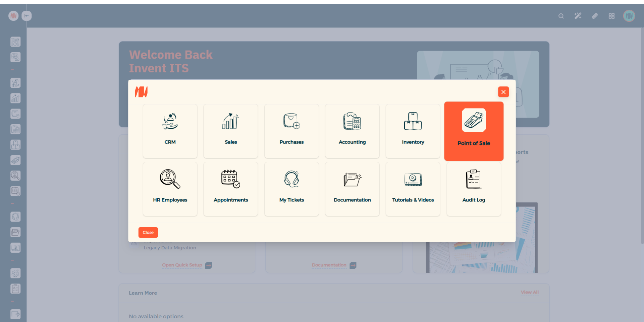Launch the Accounting module
The height and width of the screenshot is (322, 644).
pyautogui.click(x=352, y=131)
